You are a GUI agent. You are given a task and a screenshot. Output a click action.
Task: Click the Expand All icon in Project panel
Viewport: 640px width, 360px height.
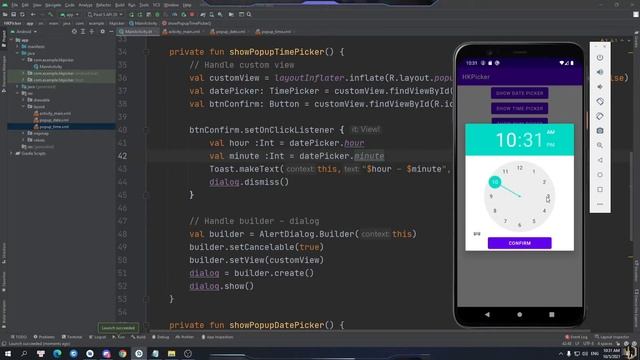click(x=83, y=31)
